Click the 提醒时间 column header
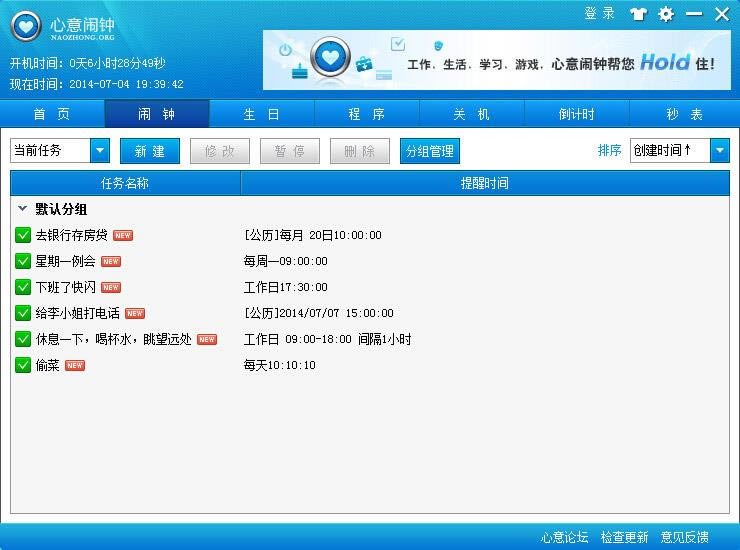Image resolution: width=740 pixels, height=550 pixels. pos(485,183)
